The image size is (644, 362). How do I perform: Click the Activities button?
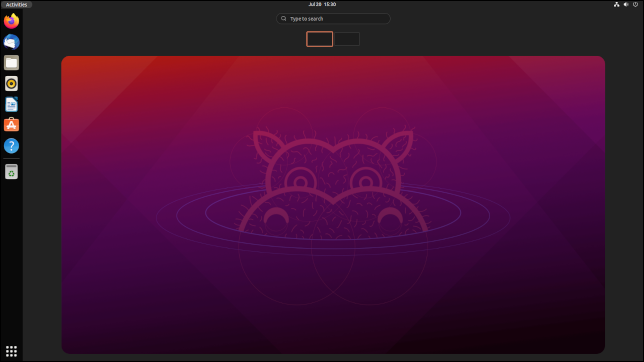point(16,5)
